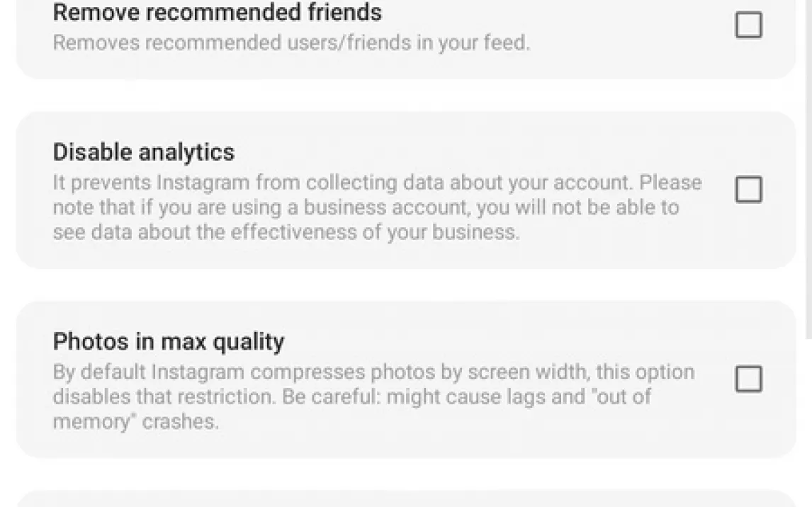812x507 pixels.
Task: Click 'By default Instagram compresses photos' line
Action: pos(373,372)
